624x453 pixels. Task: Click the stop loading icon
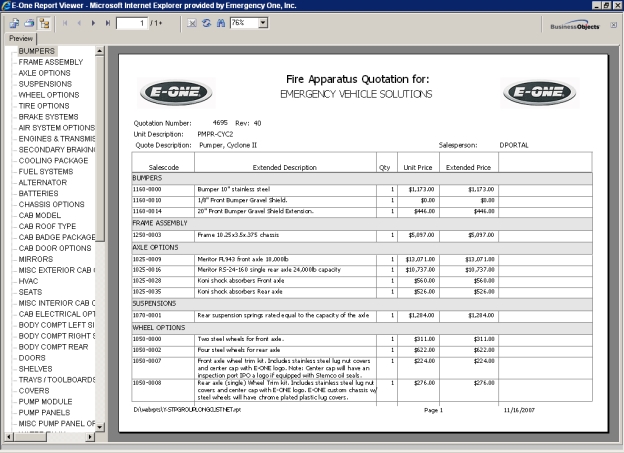point(192,23)
